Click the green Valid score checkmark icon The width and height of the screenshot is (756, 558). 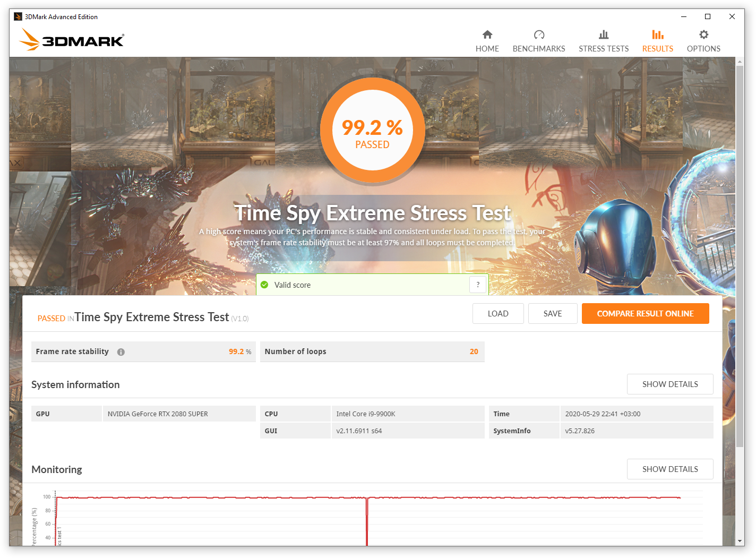(x=264, y=285)
